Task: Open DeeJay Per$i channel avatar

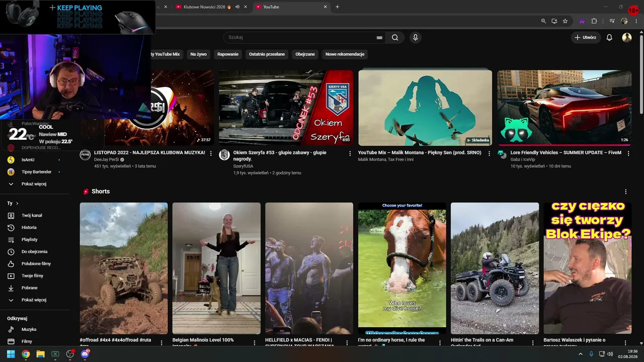Action: pyautogui.click(x=85, y=155)
